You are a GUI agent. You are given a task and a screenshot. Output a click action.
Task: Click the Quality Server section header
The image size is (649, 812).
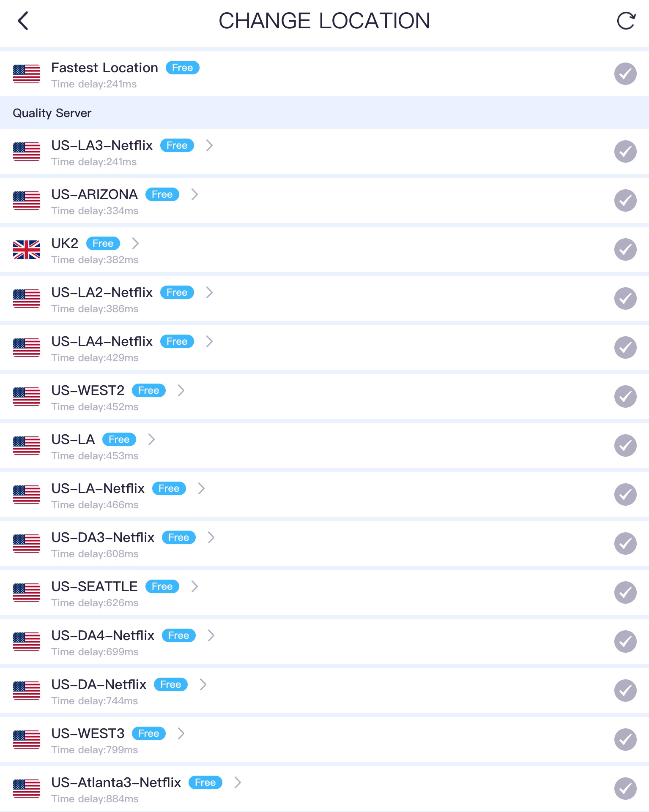pos(52,113)
